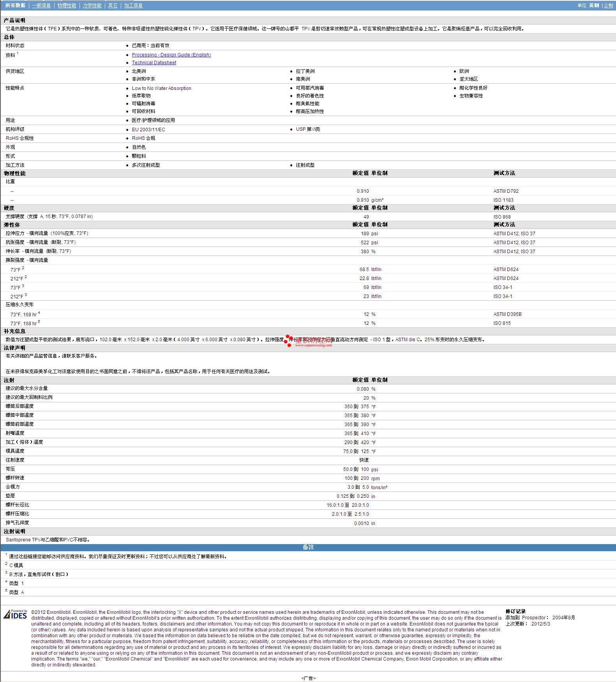Image resolution: width=616 pixels, height=682 pixels.
Task: Show the 加工信息 tab
Action: point(133,5)
